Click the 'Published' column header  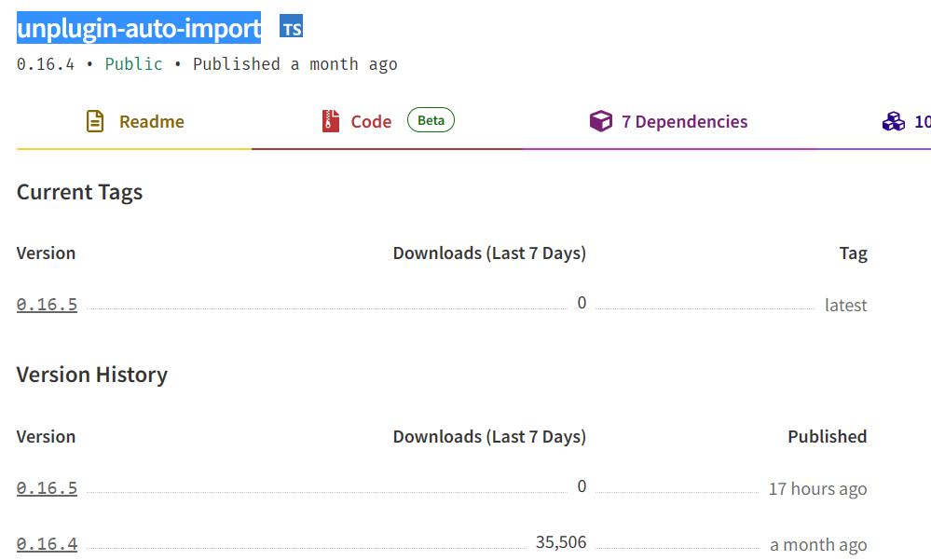[828, 436]
